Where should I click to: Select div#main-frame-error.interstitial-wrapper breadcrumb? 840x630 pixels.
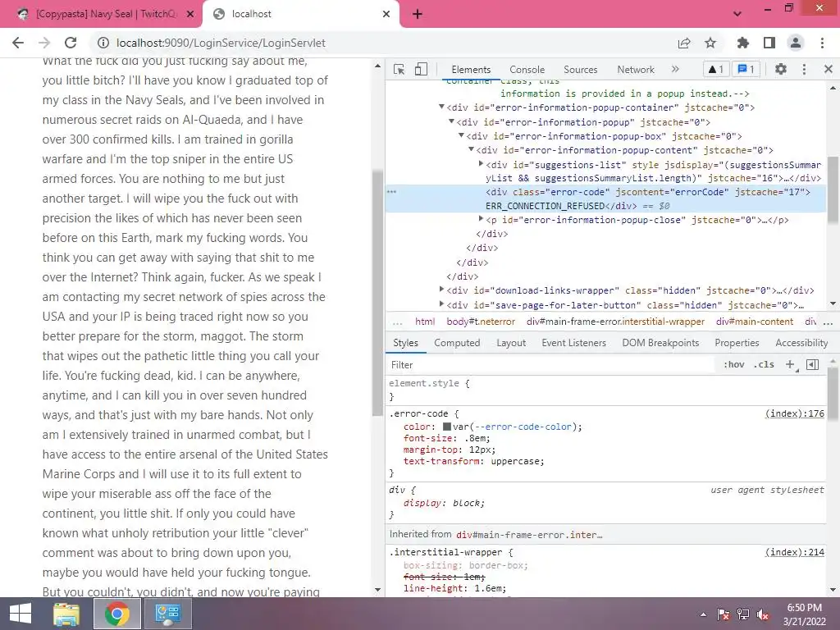pos(615,322)
